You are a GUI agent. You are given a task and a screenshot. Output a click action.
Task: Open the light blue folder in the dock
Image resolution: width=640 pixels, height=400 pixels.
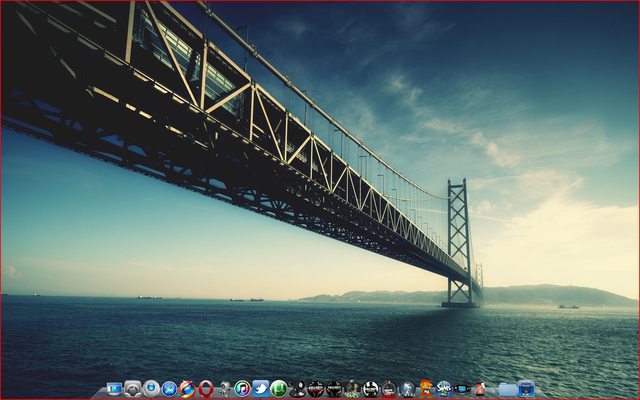507,389
